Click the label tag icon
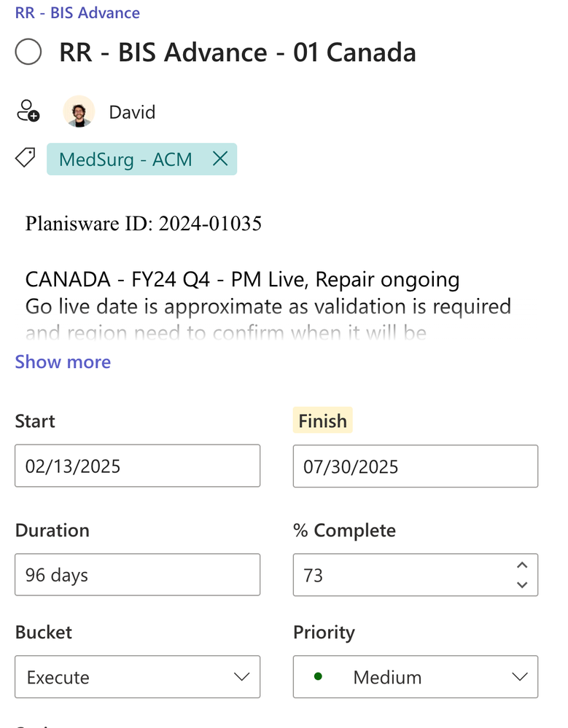This screenshot has height=728, width=568. pos(26,158)
